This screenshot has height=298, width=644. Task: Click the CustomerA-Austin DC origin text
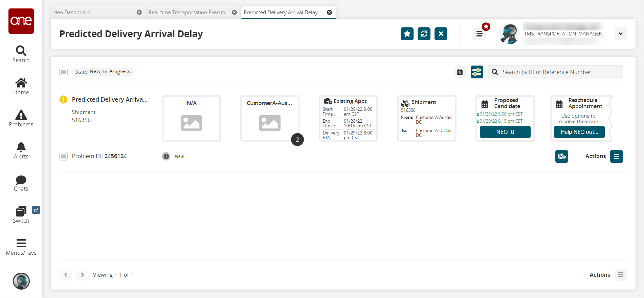click(x=434, y=120)
